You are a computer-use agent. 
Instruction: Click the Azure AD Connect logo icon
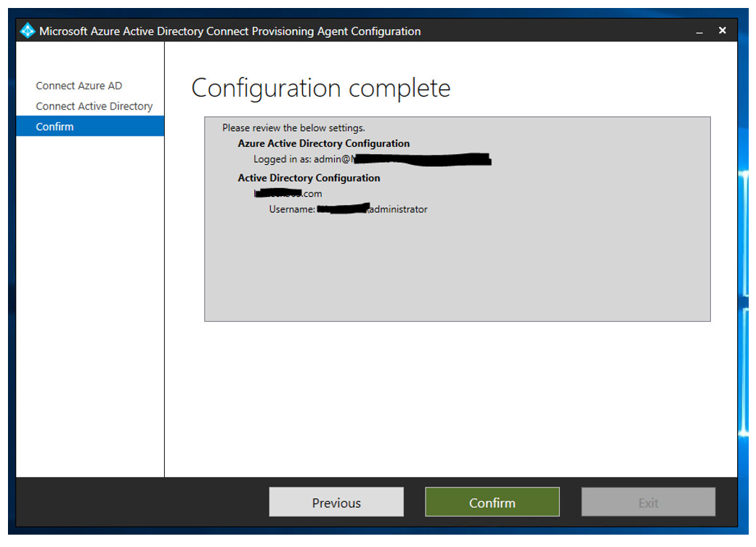tap(28, 31)
